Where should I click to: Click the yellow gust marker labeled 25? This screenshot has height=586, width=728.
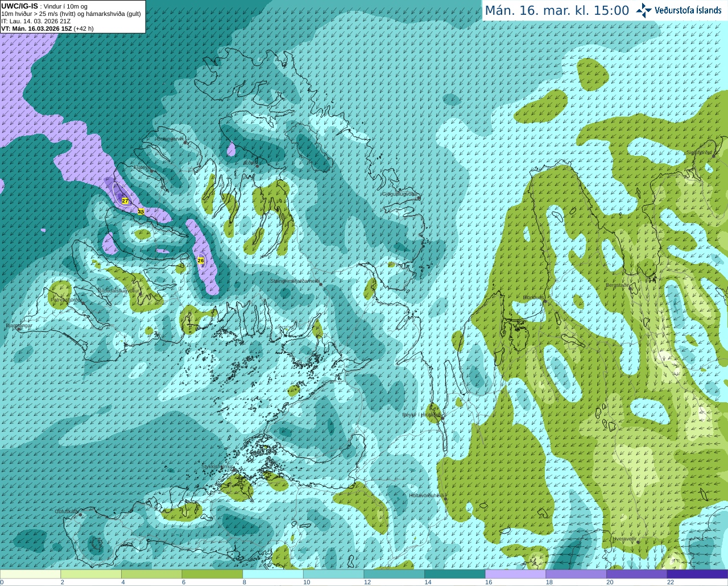click(x=141, y=212)
